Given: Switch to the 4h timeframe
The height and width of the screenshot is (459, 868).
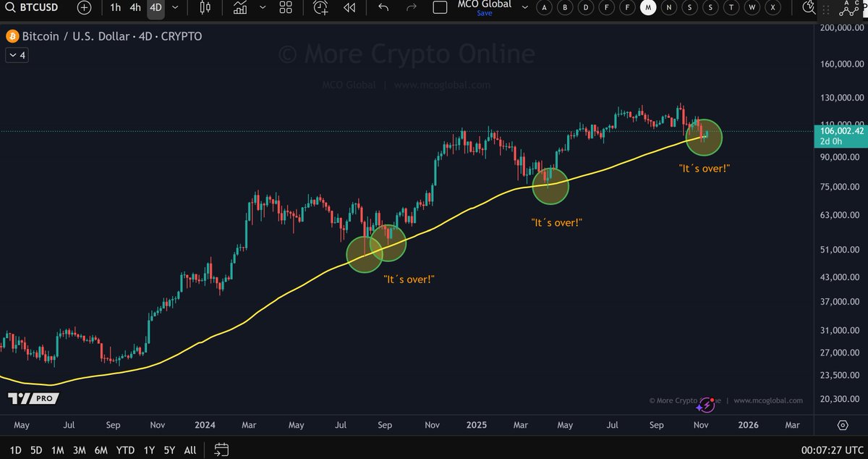Looking at the screenshot, I should coord(135,8).
